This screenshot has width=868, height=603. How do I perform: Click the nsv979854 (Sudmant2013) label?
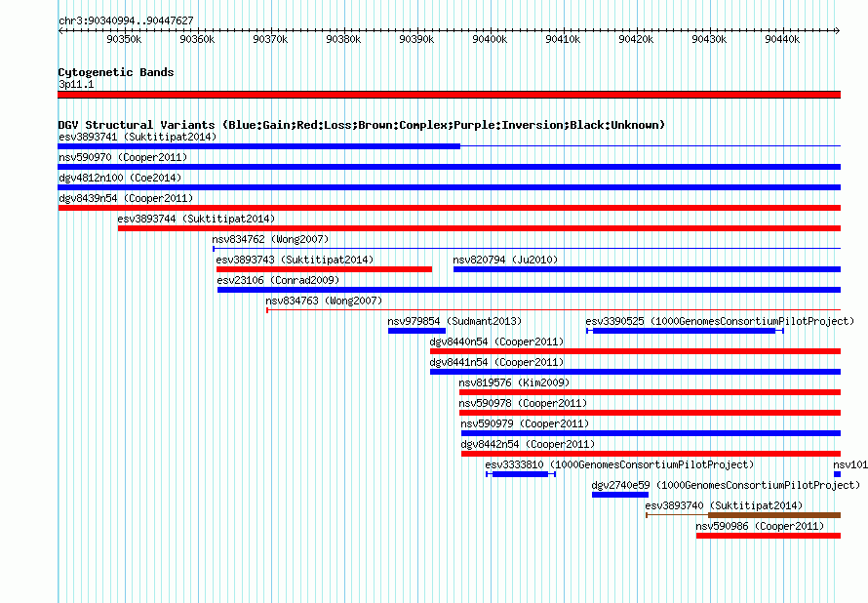pos(454,321)
